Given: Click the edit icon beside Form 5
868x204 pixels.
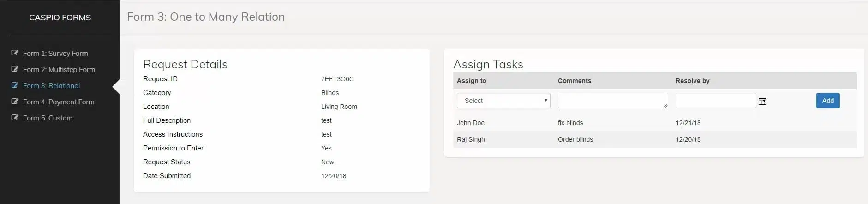Looking at the screenshot, I should pos(15,118).
